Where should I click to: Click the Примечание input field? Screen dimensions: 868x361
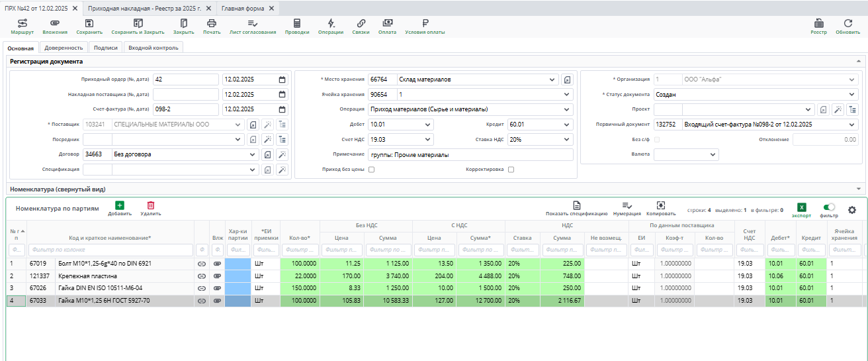point(470,154)
